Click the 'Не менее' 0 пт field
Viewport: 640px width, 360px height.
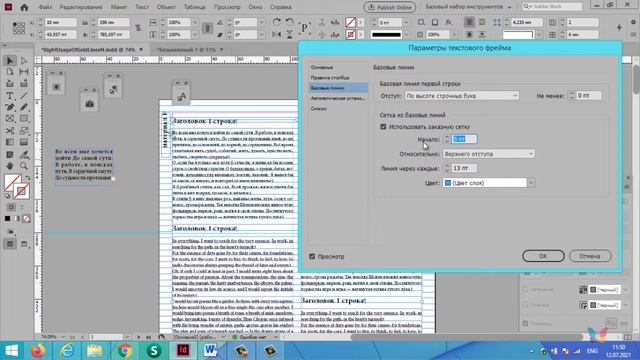click(x=589, y=96)
